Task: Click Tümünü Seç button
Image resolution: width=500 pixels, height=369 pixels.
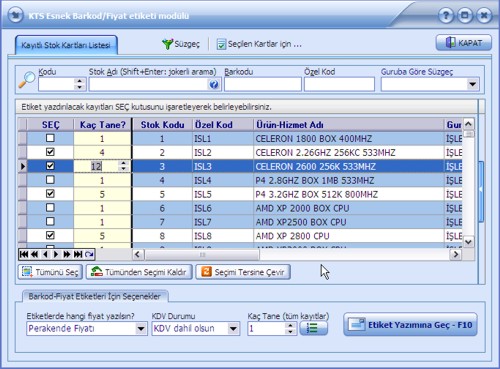Action: pyautogui.click(x=50, y=272)
